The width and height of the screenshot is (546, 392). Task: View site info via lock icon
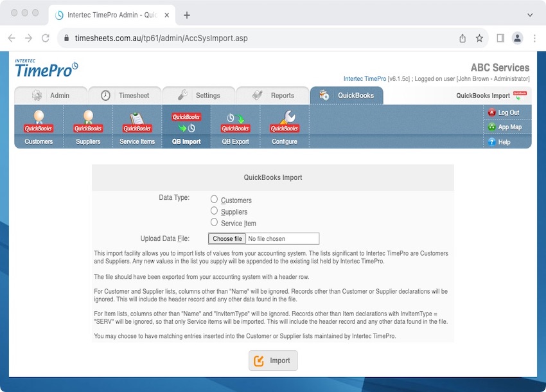tap(66, 38)
